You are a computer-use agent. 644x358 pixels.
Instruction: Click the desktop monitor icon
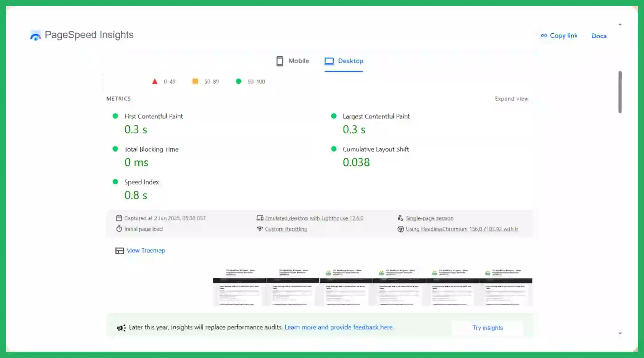(329, 61)
